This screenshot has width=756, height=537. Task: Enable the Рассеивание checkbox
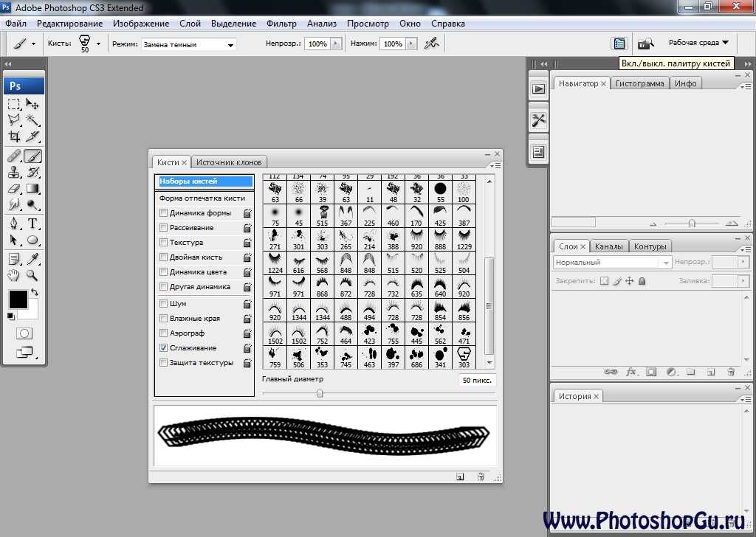click(x=163, y=227)
